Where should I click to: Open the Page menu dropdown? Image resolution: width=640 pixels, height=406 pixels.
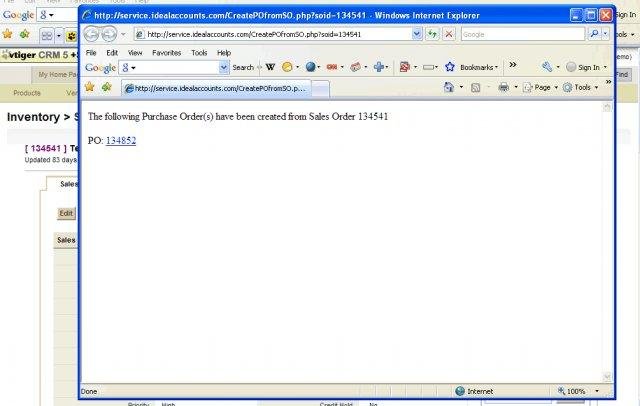click(541, 87)
